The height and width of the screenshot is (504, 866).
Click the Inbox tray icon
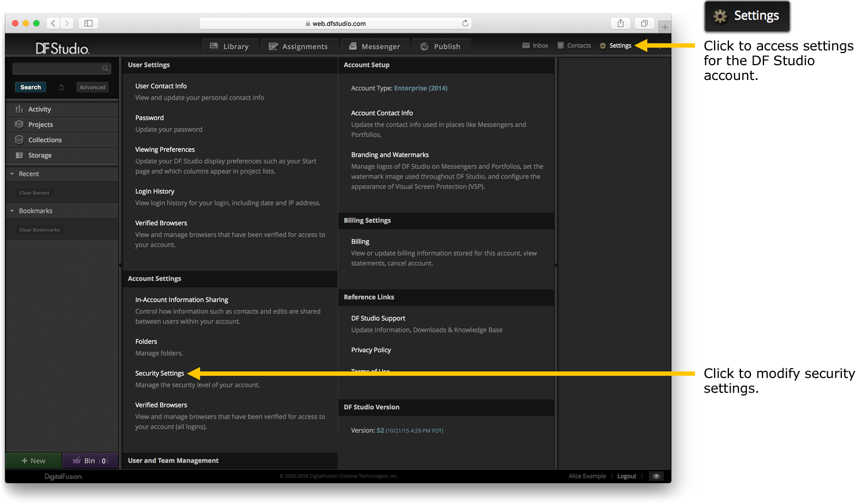point(526,45)
